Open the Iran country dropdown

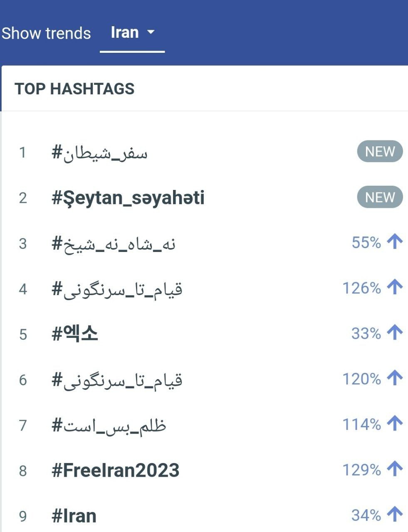pos(132,33)
